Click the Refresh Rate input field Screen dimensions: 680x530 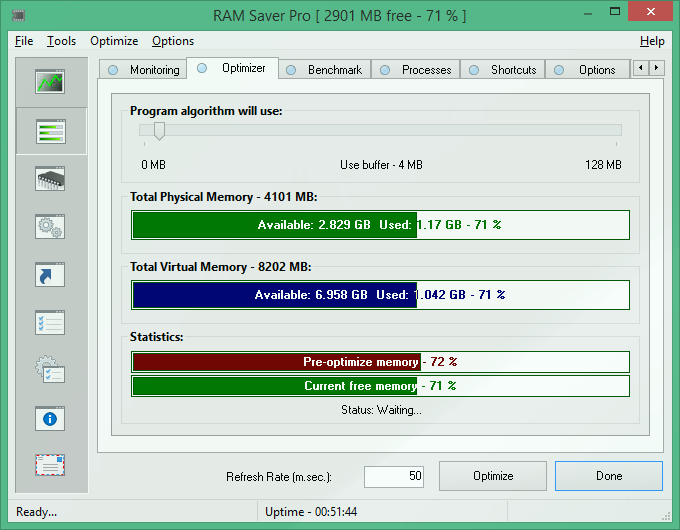[394, 477]
